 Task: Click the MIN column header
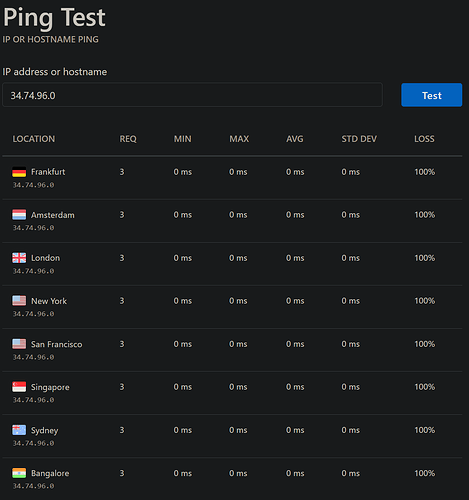(x=183, y=139)
